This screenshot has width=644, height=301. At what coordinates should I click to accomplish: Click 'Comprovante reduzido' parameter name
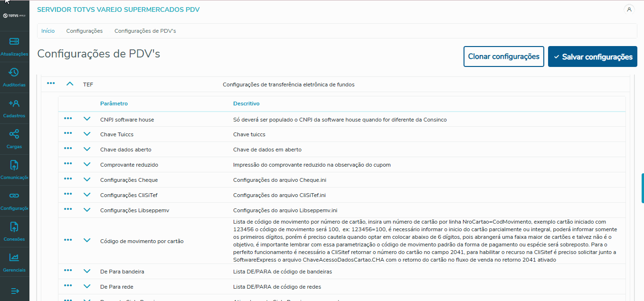[x=129, y=165]
